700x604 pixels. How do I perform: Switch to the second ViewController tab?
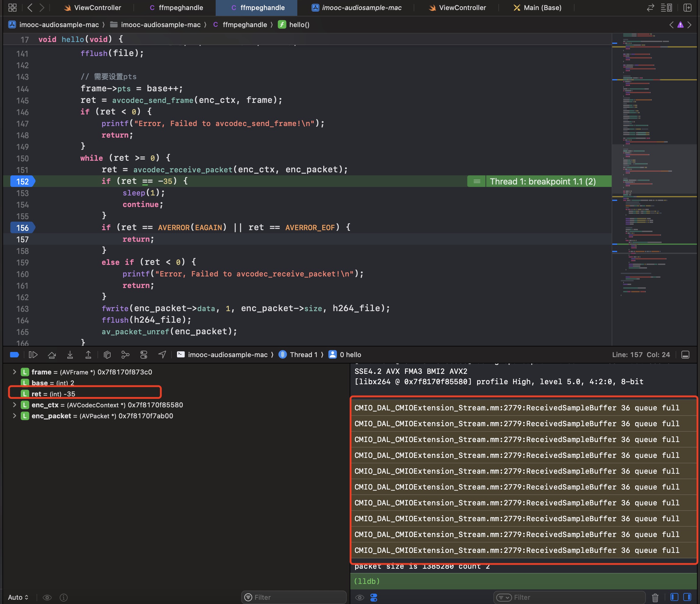point(457,7)
